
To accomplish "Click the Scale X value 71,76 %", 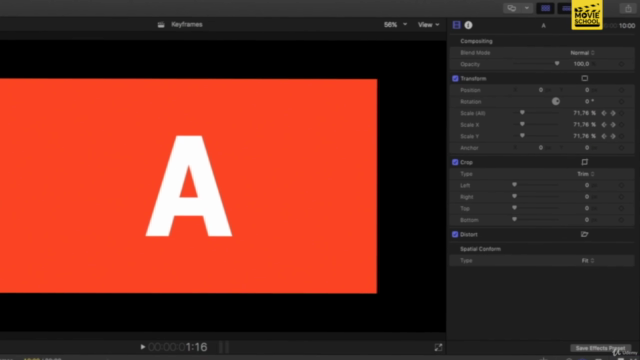I will (584, 124).
